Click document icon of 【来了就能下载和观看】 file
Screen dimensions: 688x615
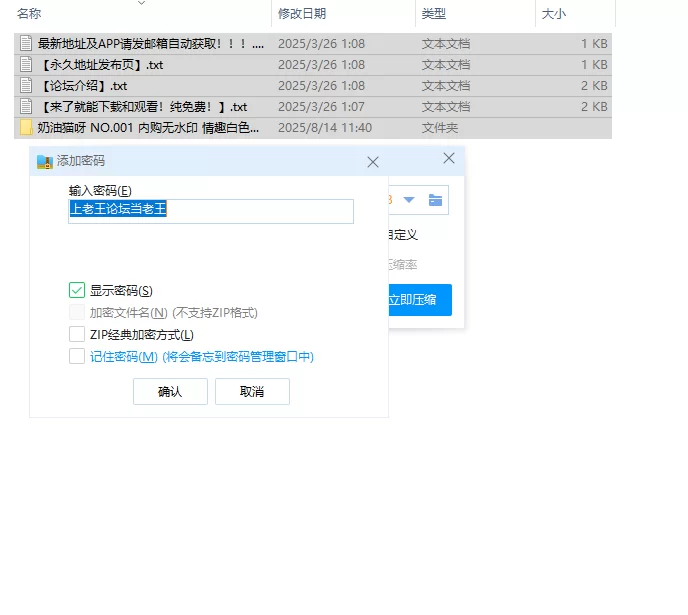26,107
